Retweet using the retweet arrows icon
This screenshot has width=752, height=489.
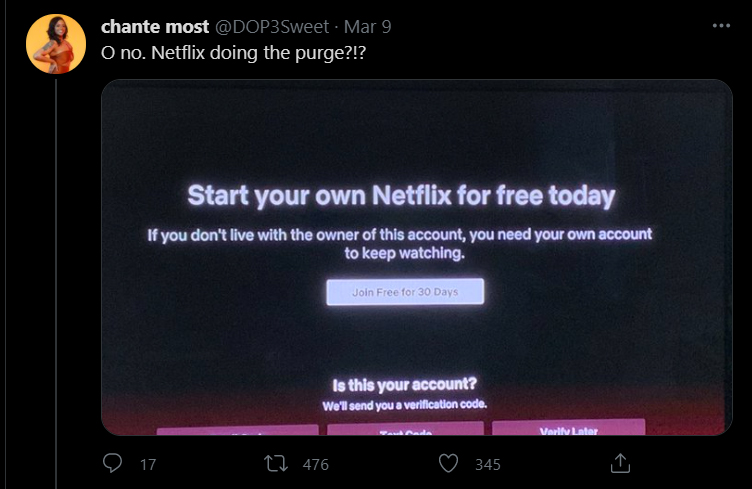pos(276,464)
